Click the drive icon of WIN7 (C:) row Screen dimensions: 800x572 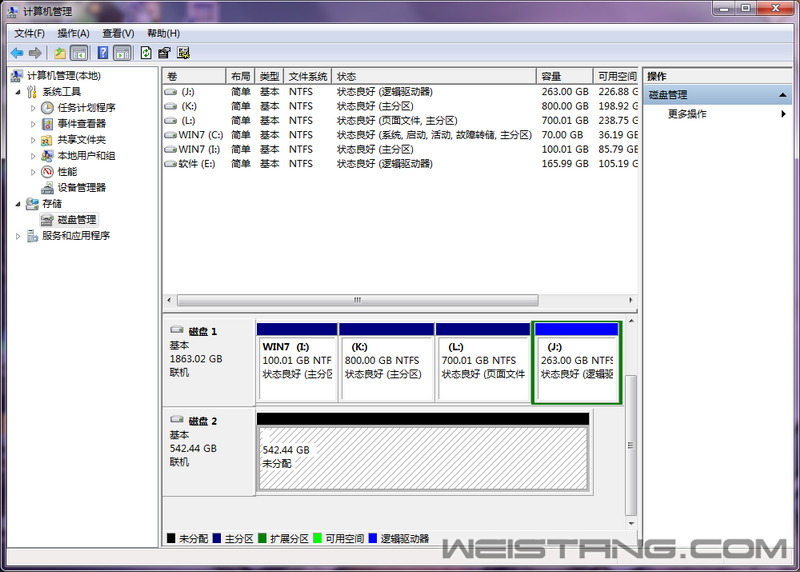coord(171,135)
